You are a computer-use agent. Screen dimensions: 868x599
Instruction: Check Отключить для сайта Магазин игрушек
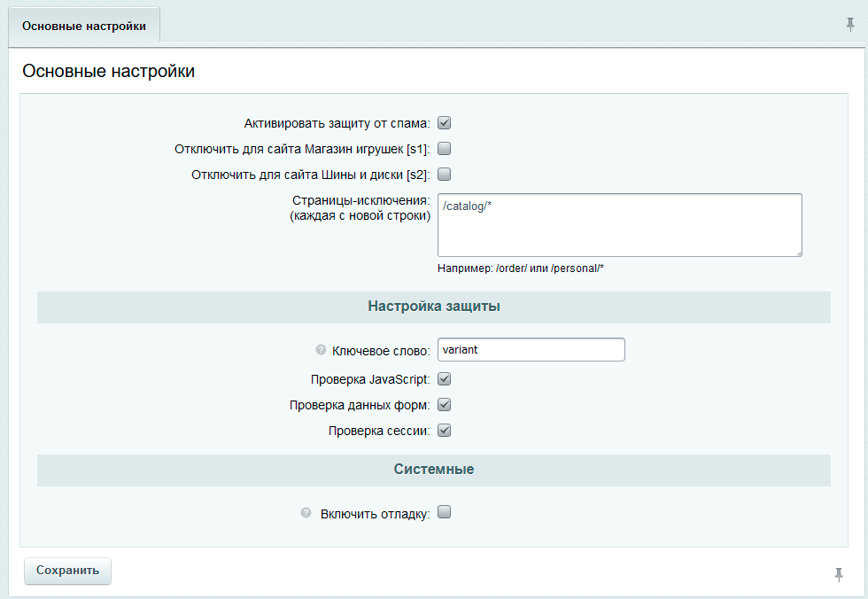(444, 148)
